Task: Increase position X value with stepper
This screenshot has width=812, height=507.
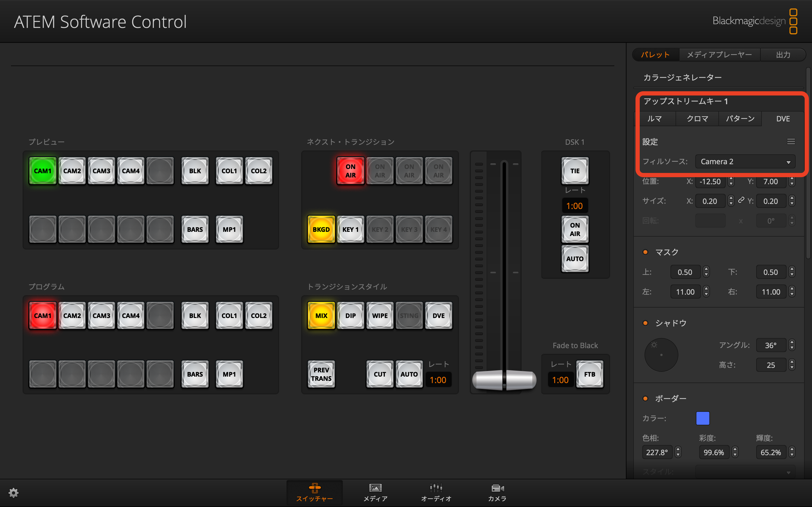Action: 731,179
